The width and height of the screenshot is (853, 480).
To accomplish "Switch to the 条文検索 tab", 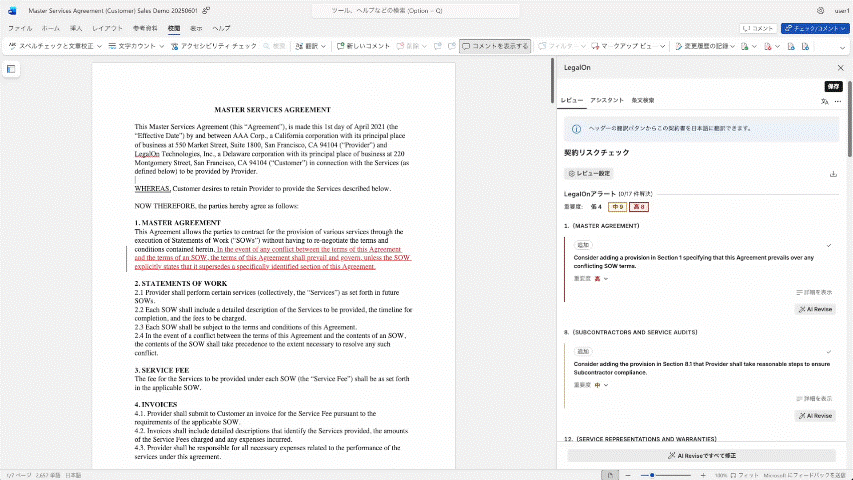I will click(643, 101).
